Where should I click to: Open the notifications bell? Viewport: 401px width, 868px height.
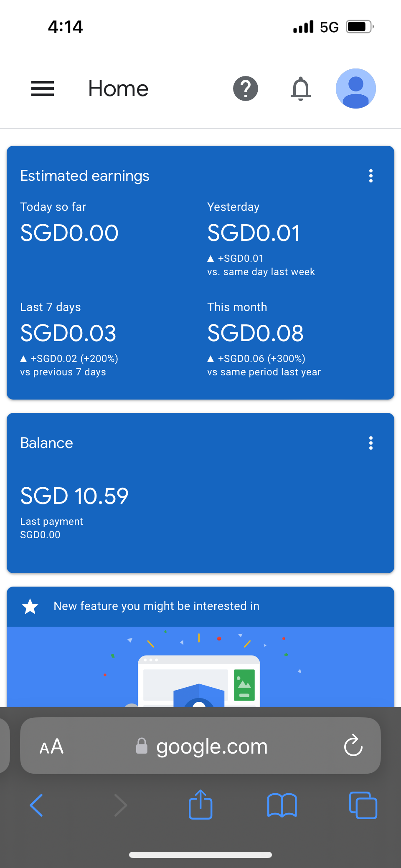pos(301,89)
